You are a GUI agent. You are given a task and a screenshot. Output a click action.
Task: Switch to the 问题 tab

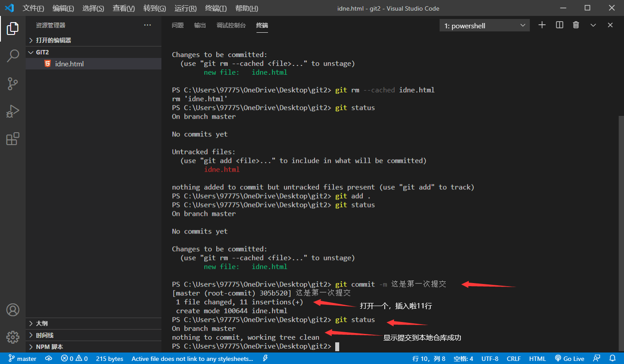coord(178,25)
